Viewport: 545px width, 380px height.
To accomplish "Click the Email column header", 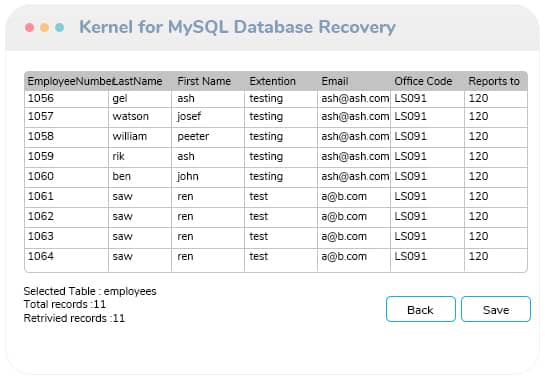I will click(x=354, y=81).
